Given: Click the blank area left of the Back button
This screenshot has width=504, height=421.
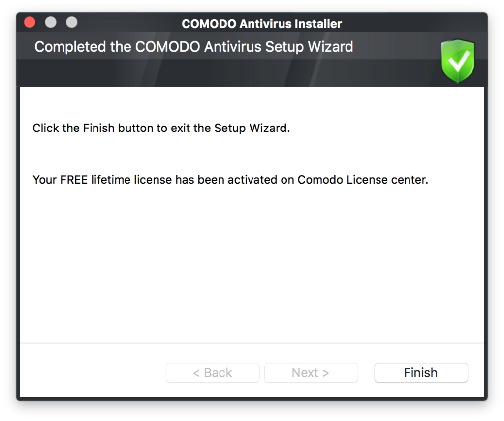Looking at the screenshot, I should point(93,373).
